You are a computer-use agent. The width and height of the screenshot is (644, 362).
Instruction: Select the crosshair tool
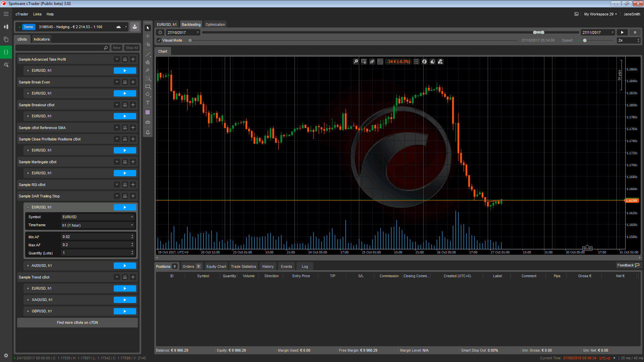pos(148,36)
